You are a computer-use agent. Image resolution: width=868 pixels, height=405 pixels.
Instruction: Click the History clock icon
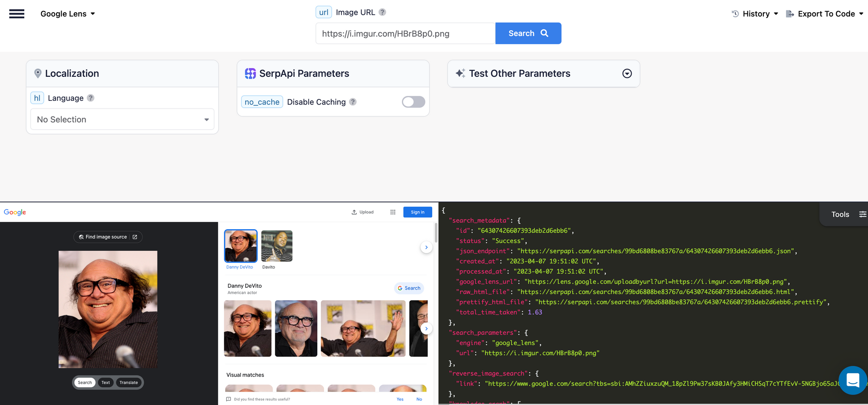click(735, 14)
